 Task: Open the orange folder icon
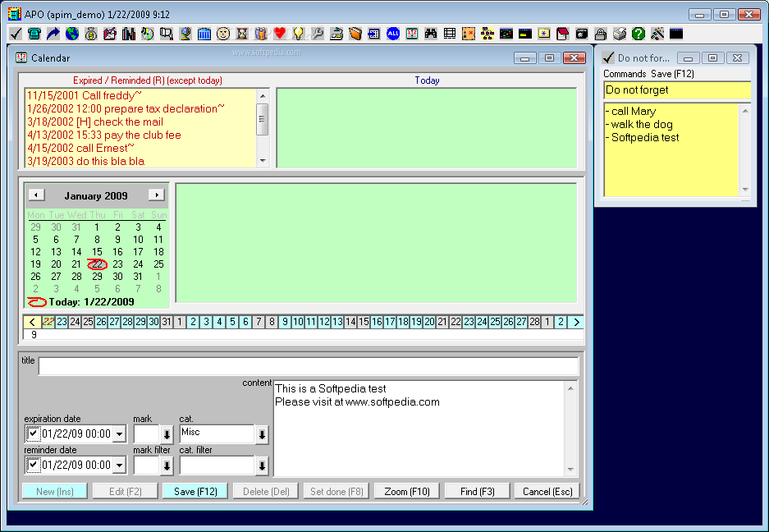pos(355,34)
